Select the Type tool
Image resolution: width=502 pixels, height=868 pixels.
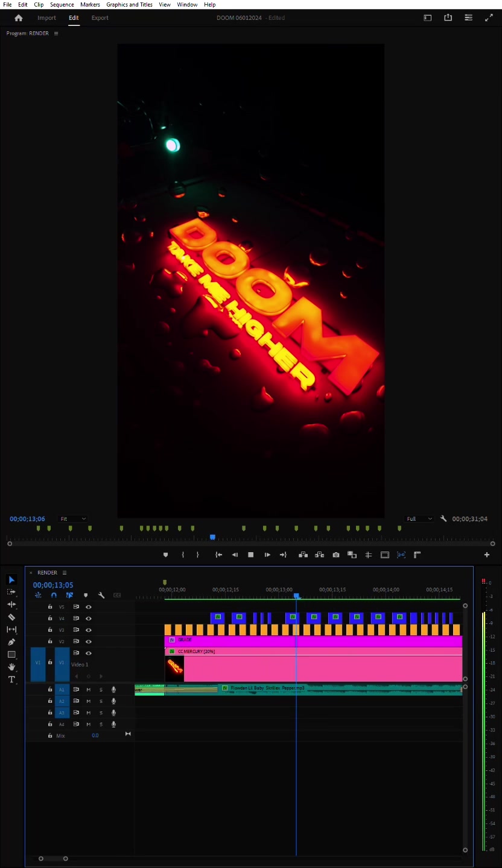pos(11,679)
